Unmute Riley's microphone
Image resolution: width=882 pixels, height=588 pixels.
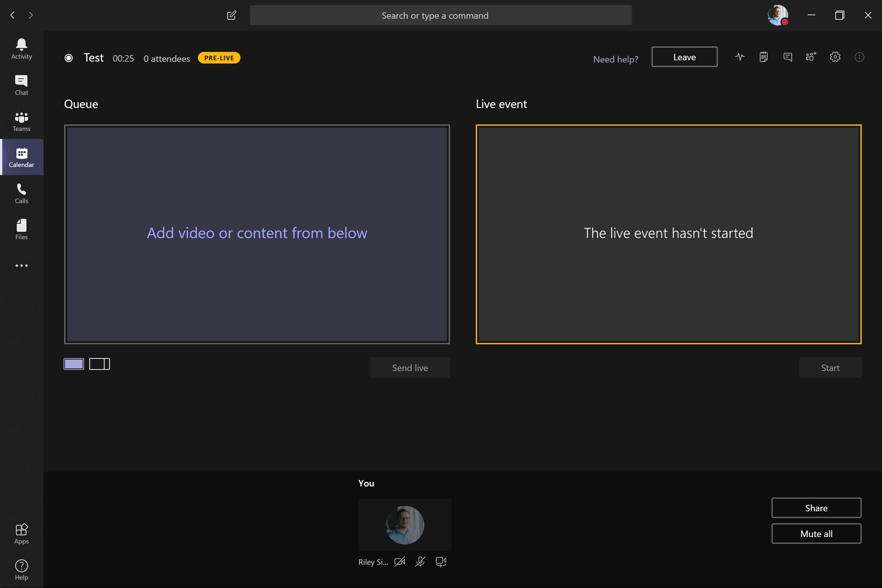pyautogui.click(x=420, y=562)
